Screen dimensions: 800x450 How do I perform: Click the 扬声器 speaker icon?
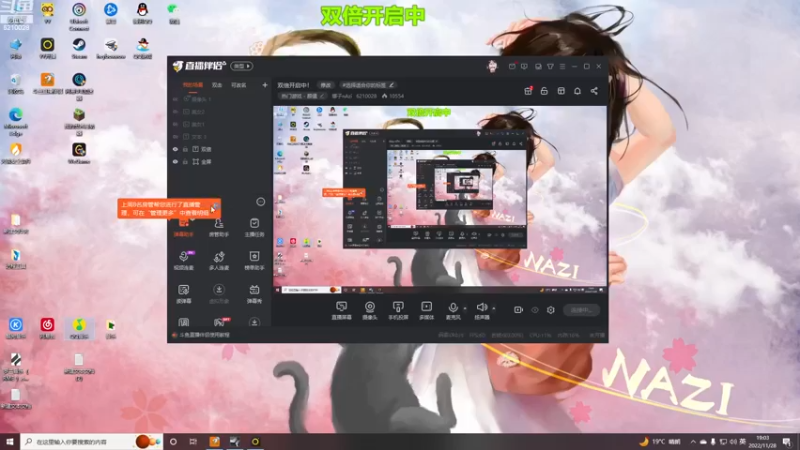click(482, 307)
